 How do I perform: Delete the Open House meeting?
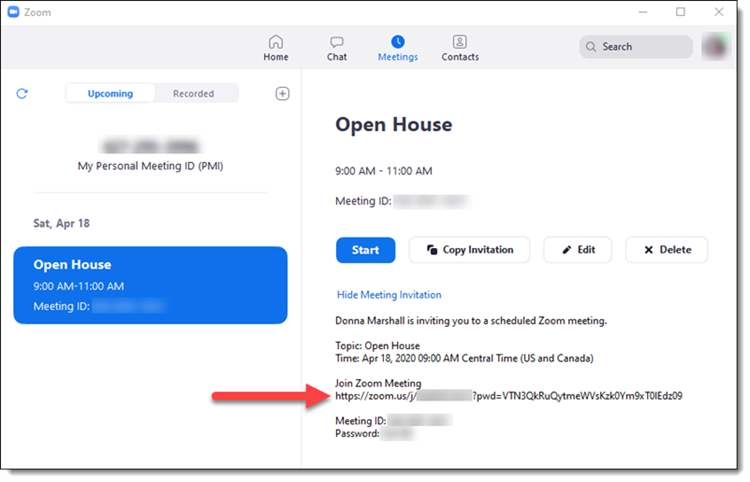(666, 250)
